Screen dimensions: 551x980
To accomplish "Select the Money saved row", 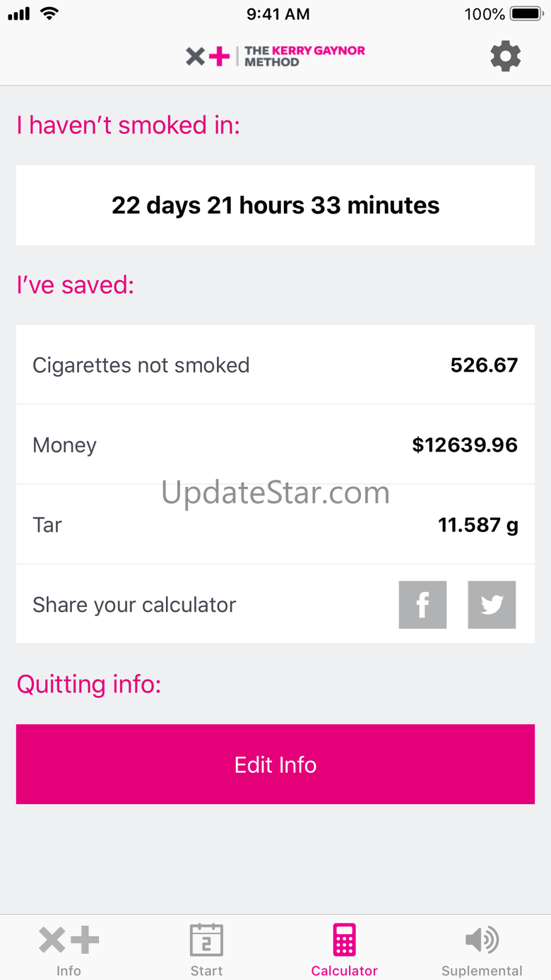I will pos(275,445).
